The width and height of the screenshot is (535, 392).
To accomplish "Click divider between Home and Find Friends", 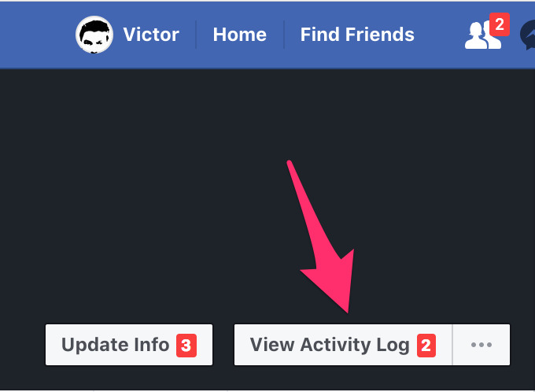I will pos(284,35).
